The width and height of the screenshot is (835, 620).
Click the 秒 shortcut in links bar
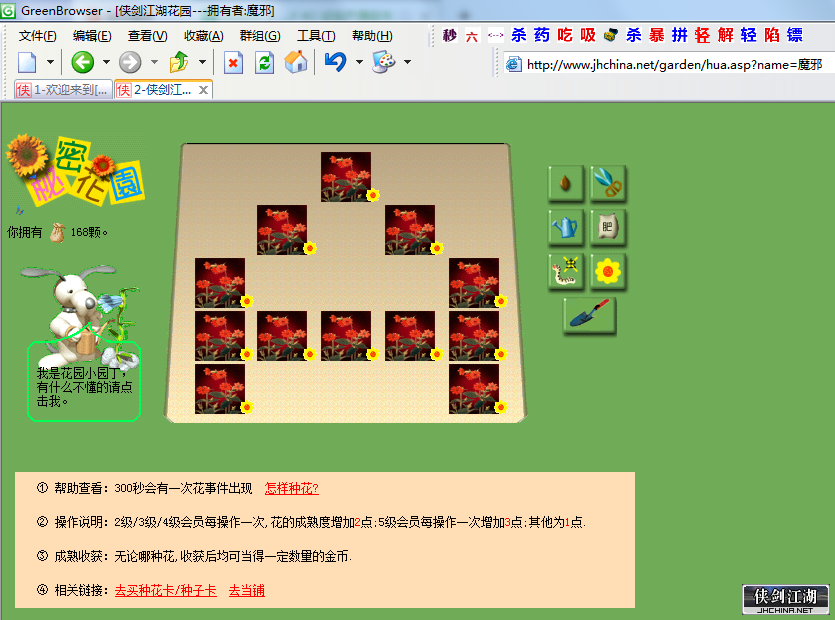coord(449,35)
